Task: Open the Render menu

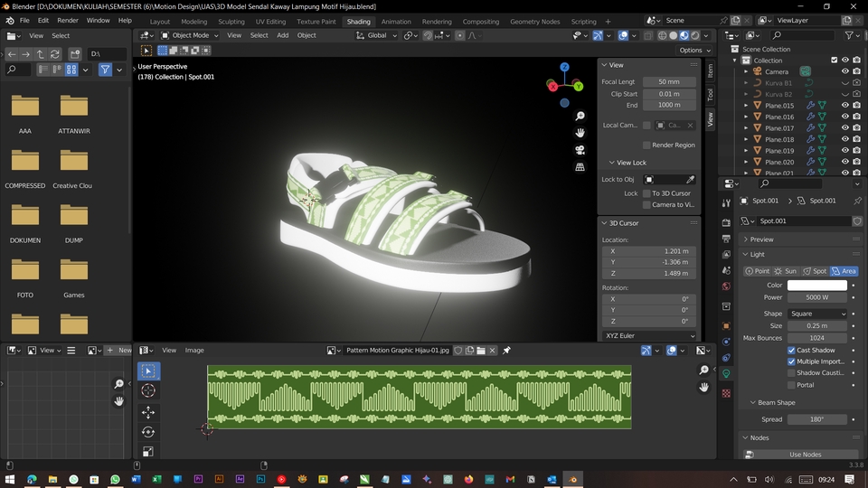Action: 68,21
